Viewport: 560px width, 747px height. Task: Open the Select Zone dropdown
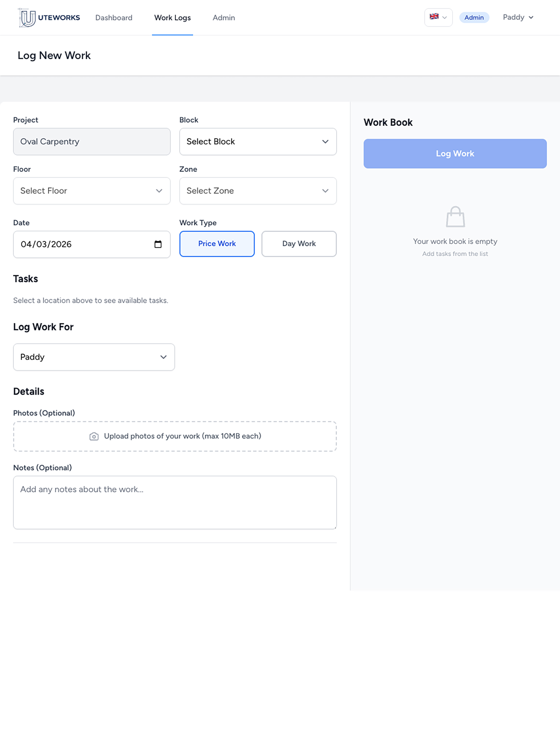point(258,191)
